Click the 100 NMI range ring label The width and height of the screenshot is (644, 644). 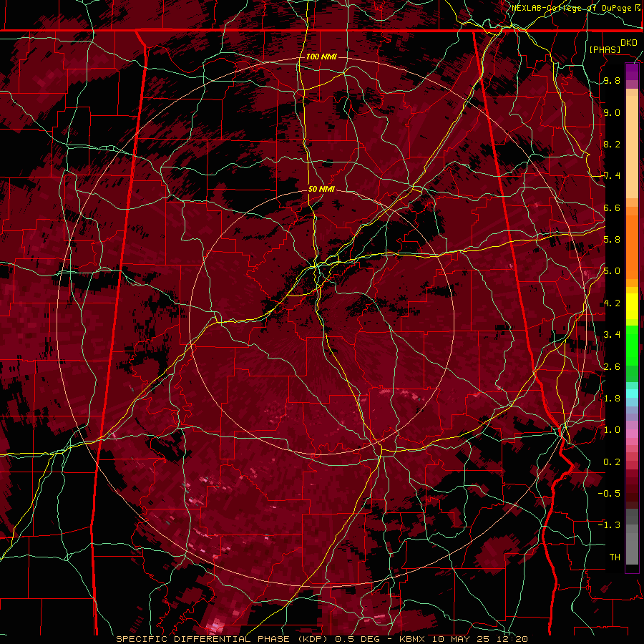coord(321,57)
